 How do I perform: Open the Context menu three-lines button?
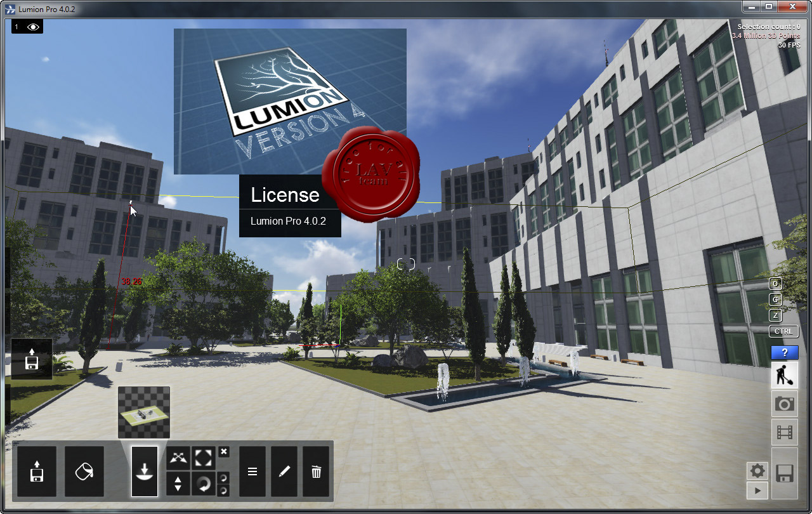click(x=252, y=471)
